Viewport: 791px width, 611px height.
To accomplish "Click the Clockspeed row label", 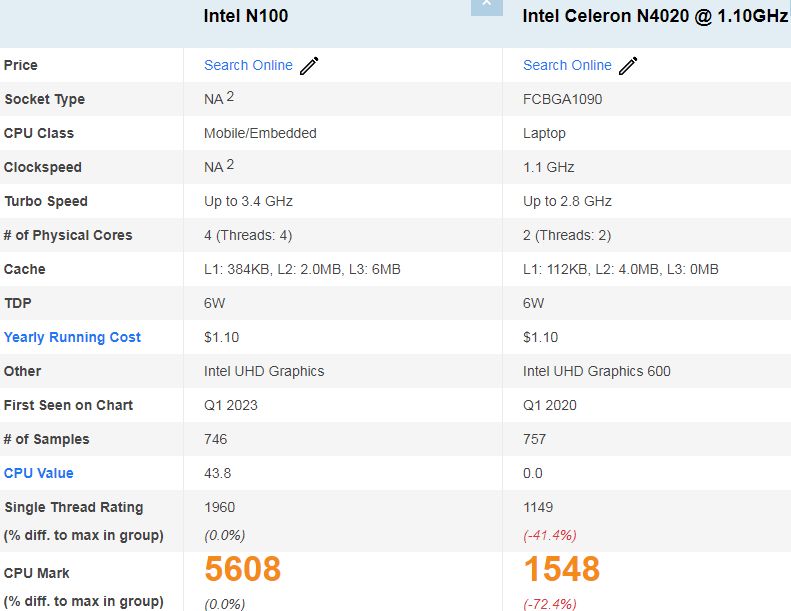I will point(42,167).
